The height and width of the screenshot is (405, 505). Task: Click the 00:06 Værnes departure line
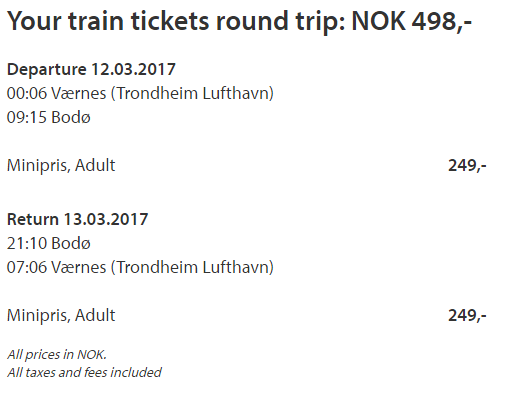pos(140,93)
